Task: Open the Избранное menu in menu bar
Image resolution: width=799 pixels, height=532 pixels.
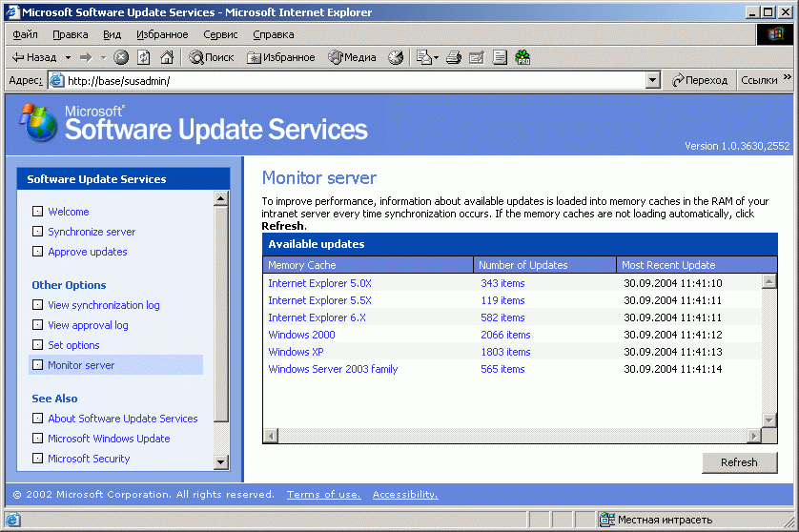Action: coord(162,34)
